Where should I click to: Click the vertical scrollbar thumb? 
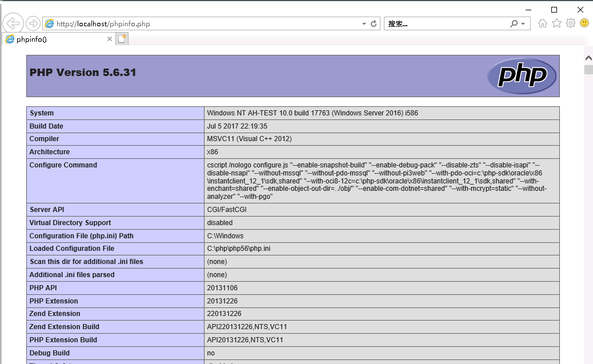click(588, 70)
